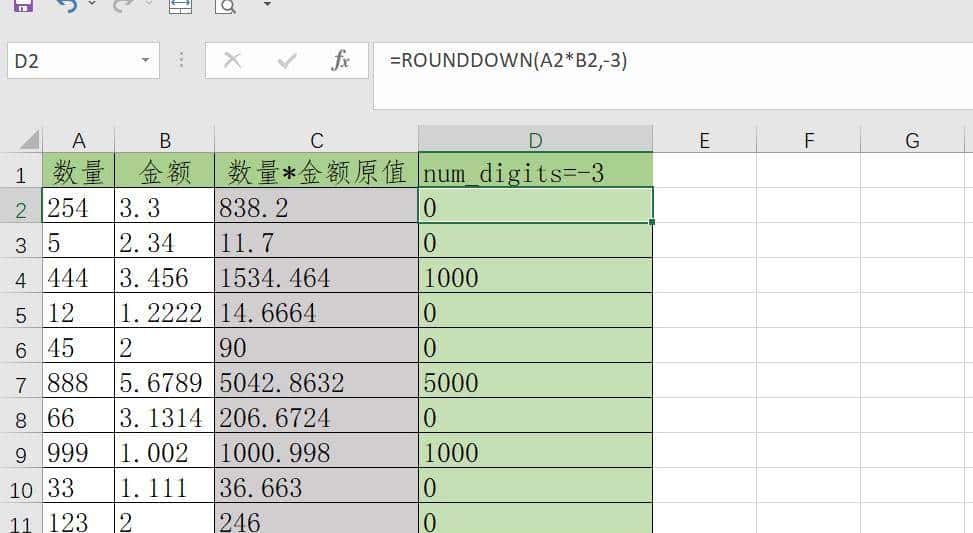
Task: Open the undo history dropdown arrow
Action: pos(92,4)
